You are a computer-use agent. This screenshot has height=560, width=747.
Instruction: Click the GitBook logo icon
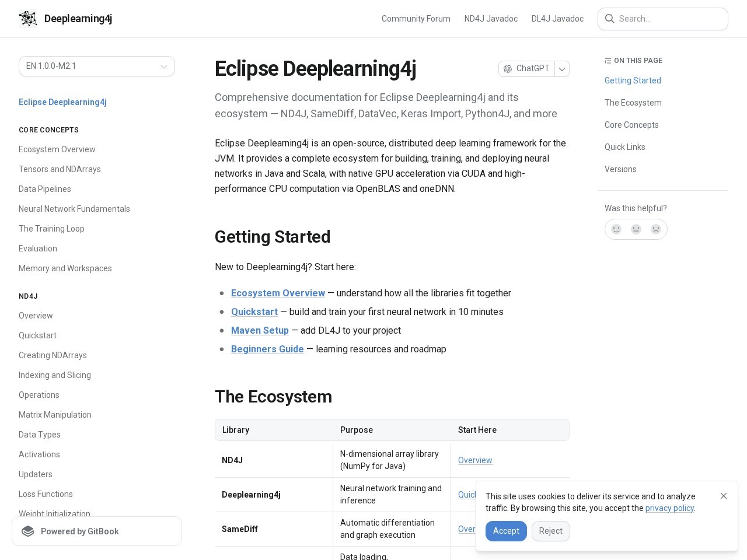point(28,531)
